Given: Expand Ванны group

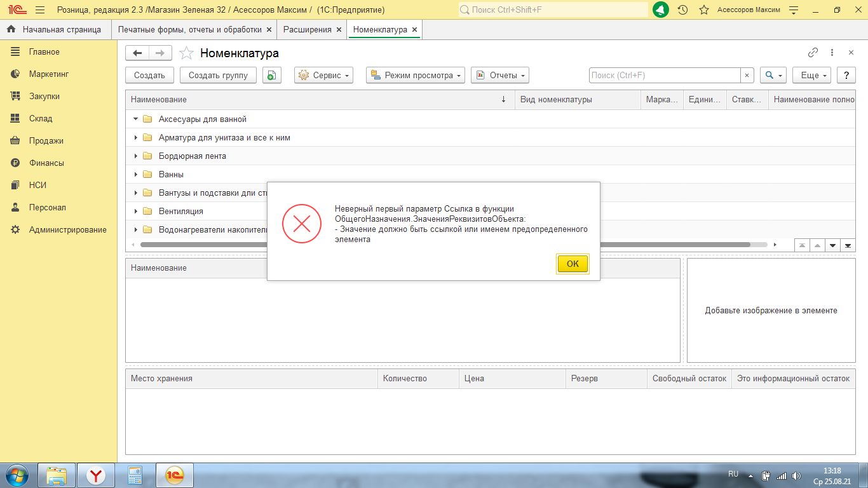Looking at the screenshot, I should (x=135, y=174).
